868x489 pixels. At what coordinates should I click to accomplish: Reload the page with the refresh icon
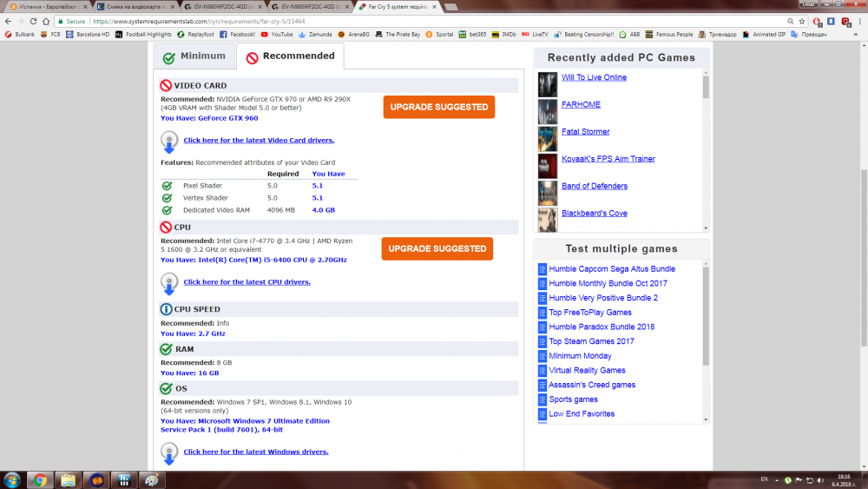33,21
